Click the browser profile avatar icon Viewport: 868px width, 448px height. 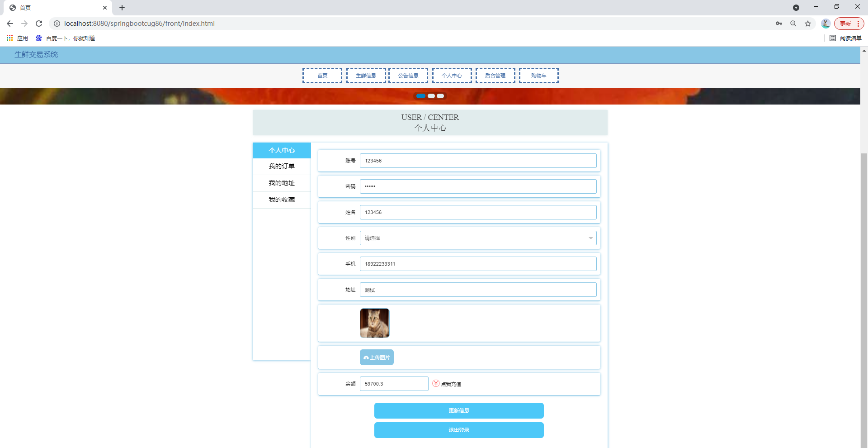pos(826,24)
